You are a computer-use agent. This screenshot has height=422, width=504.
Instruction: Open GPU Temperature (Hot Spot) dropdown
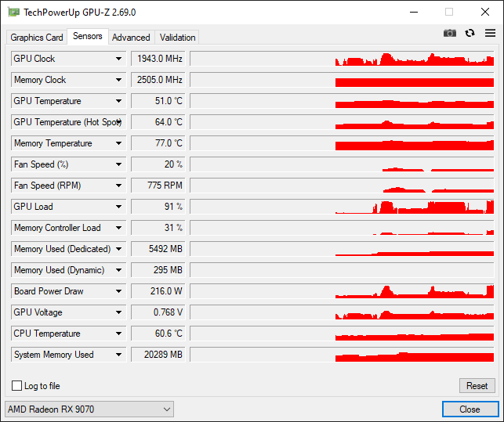[118, 122]
